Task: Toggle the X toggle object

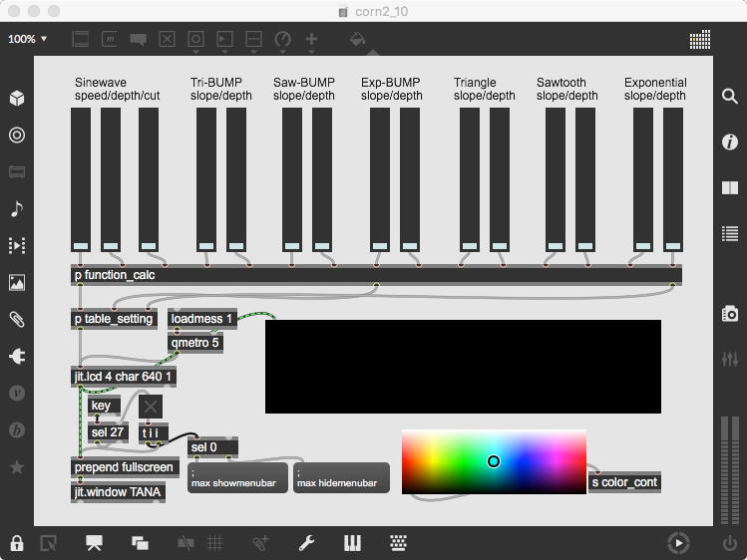Action: click(151, 407)
